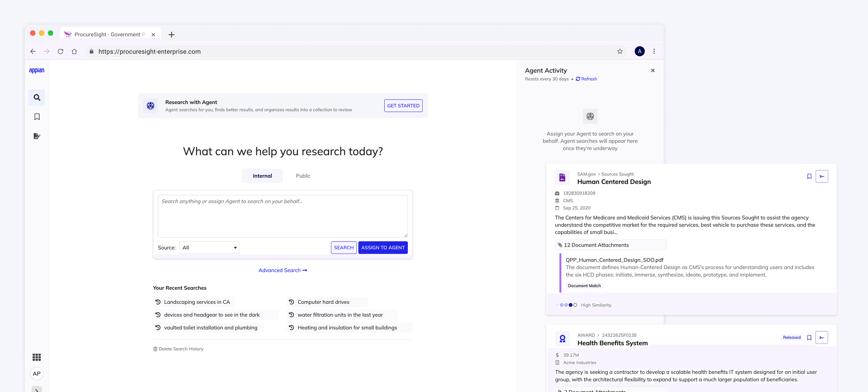The image size is (868, 392).
Task: Select the Internal tab
Action: [262, 176]
